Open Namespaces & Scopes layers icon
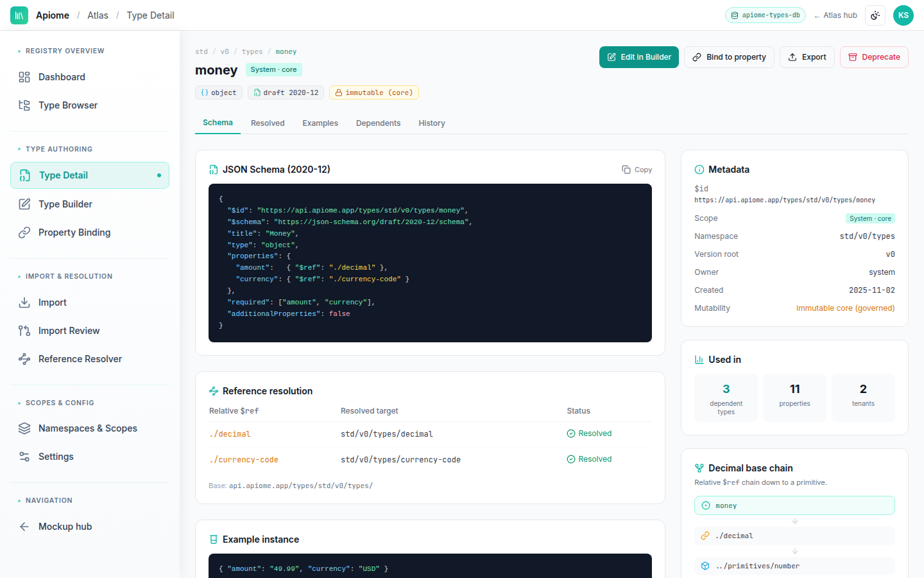924x578 pixels. coord(24,428)
